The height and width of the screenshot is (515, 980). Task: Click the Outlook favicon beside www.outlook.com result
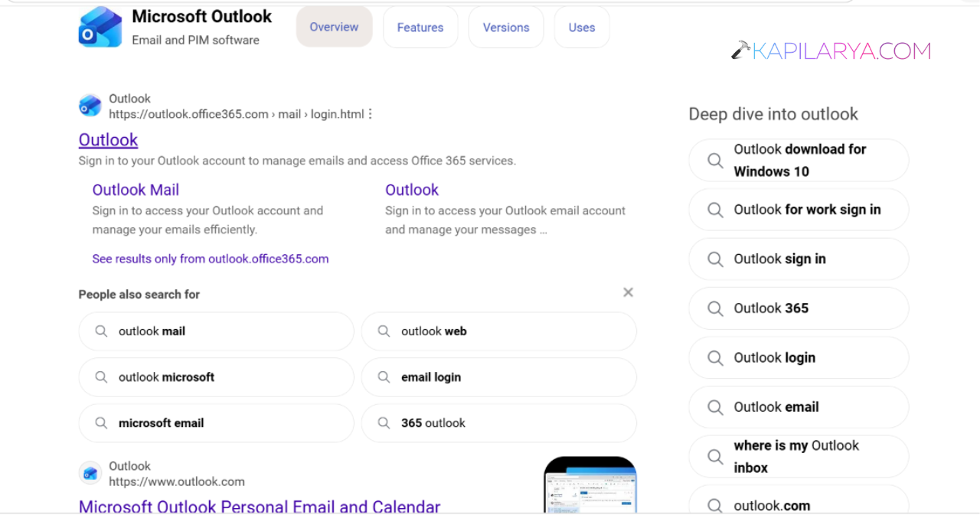90,473
